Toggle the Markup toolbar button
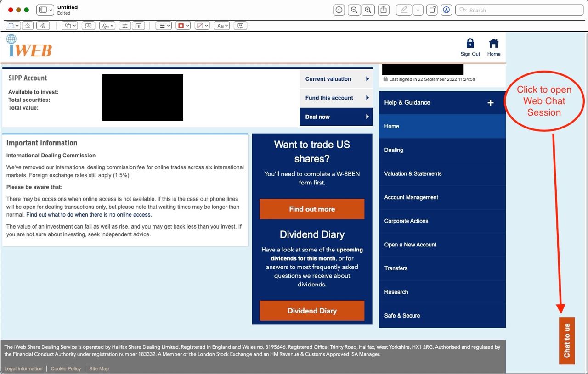 tap(446, 10)
